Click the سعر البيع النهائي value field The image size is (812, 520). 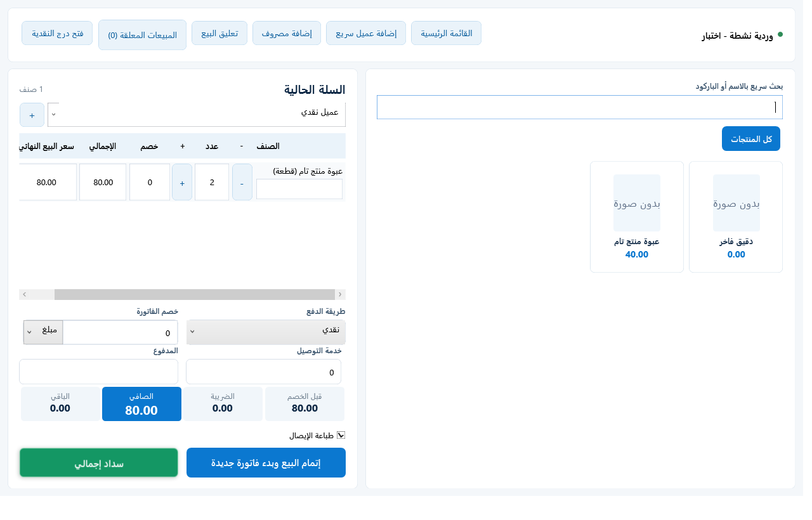pyautogui.click(x=48, y=182)
